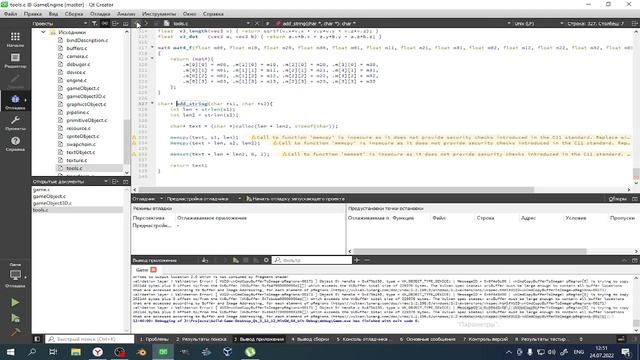Open pipeline.c in the project tree
The image size is (640, 360).
click(78, 112)
